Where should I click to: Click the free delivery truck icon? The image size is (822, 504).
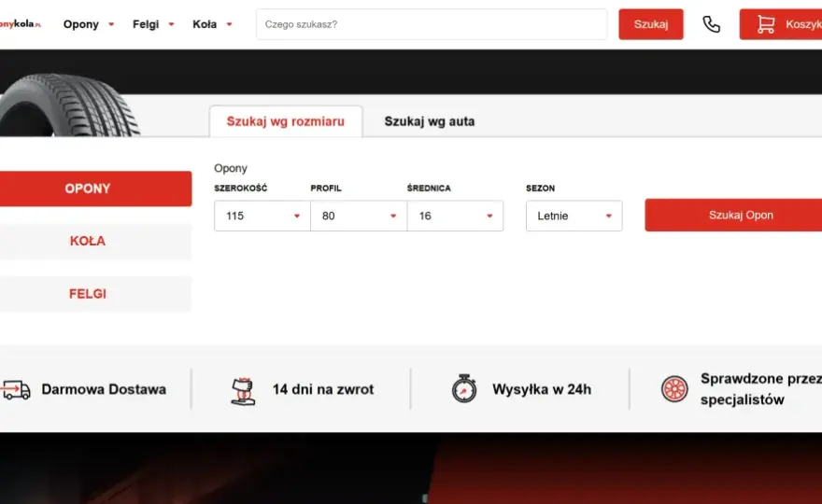coord(15,390)
